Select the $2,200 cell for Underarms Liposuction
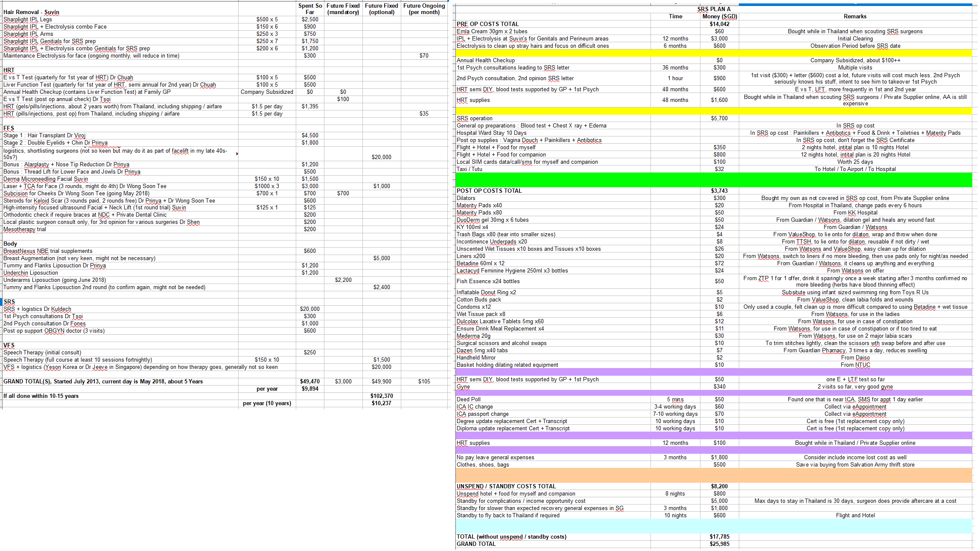Image resolution: width=980 pixels, height=551 pixels. tap(343, 280)
